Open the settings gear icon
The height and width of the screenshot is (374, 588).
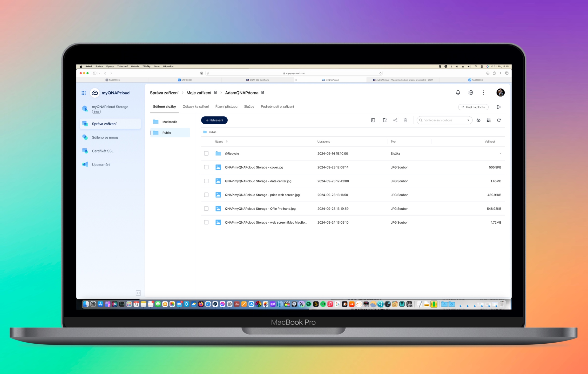pos(471,92)
